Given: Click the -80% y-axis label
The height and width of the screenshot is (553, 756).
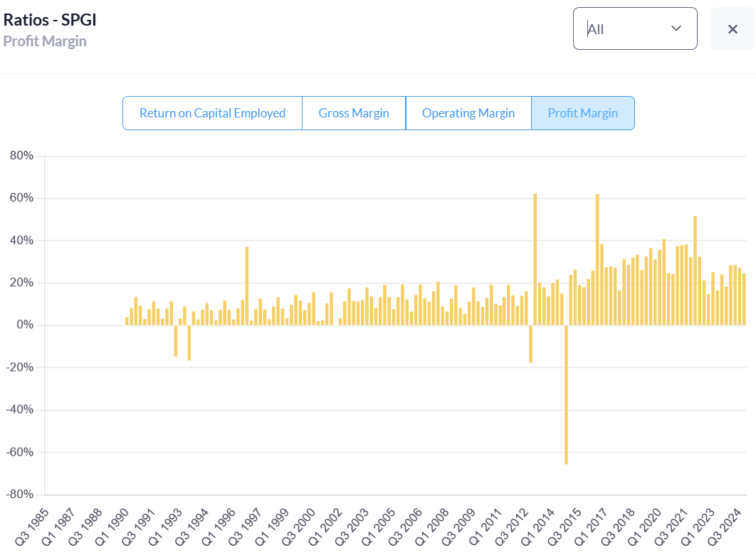Looking at the screenshot, I should tap(20, 495).
